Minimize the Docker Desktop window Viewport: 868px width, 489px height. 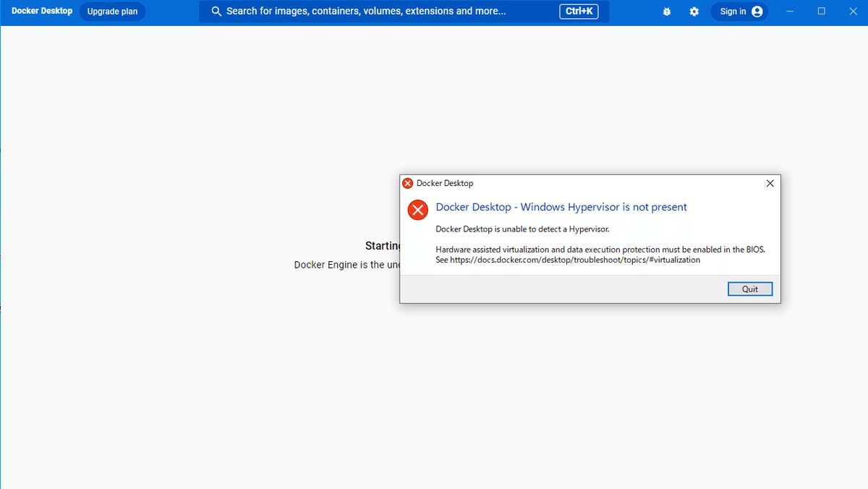(789, 12)
